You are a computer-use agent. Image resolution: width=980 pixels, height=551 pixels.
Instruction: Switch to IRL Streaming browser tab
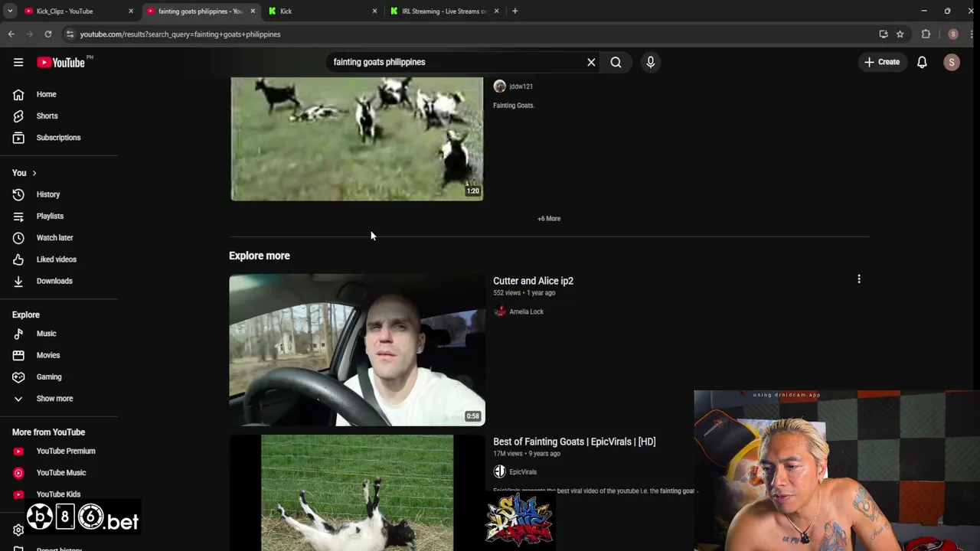pyautogui.click(x=444, y=11)
